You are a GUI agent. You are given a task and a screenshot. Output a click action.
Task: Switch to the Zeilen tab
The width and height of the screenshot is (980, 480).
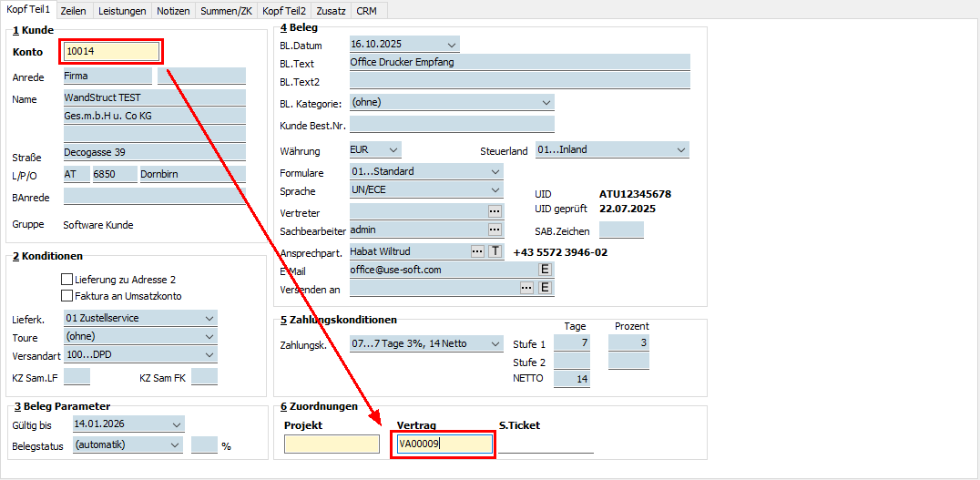tap(75, 10)
